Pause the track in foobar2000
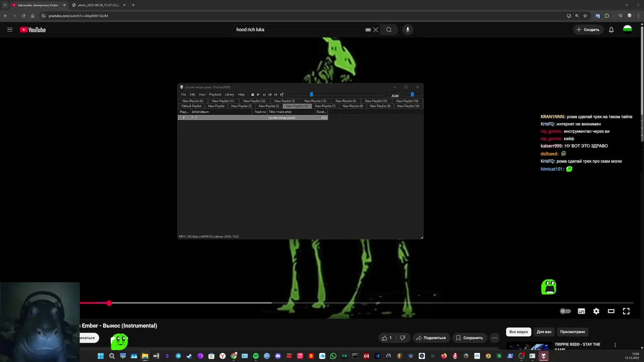644x362 pixels. (x=264, y=95)
